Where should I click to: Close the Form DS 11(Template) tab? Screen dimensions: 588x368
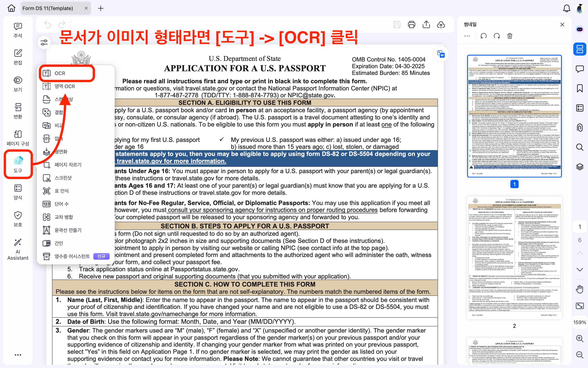[x=86, y=8]
